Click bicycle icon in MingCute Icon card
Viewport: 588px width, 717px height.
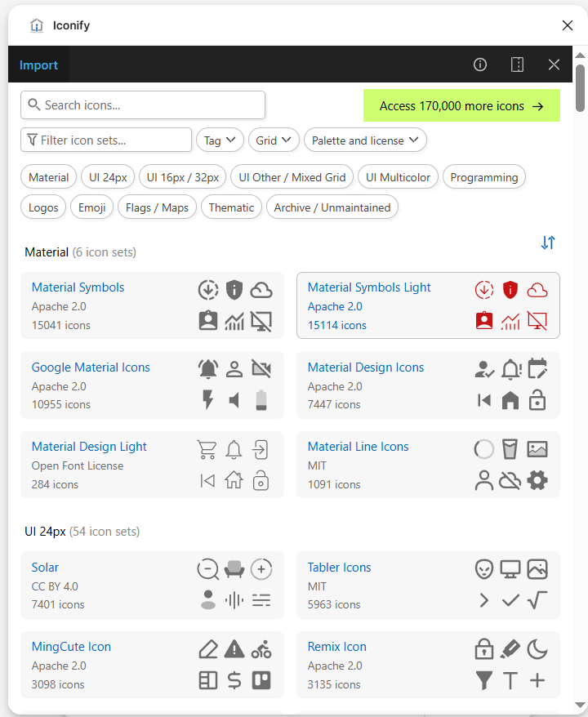pos(261,649)
